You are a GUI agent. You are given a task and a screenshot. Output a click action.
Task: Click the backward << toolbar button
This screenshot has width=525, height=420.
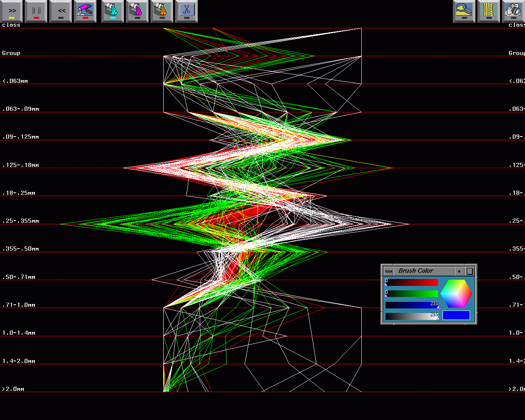coord(61,11)
